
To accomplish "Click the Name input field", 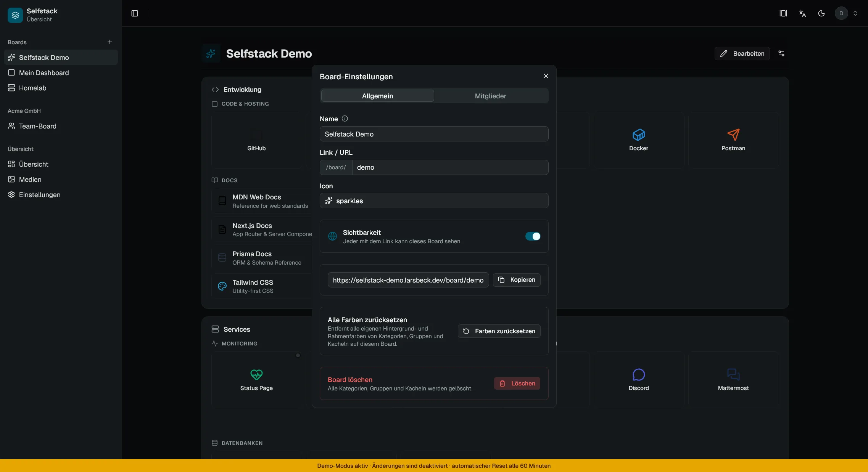I will pyautogui.click(x=434, y=134).
